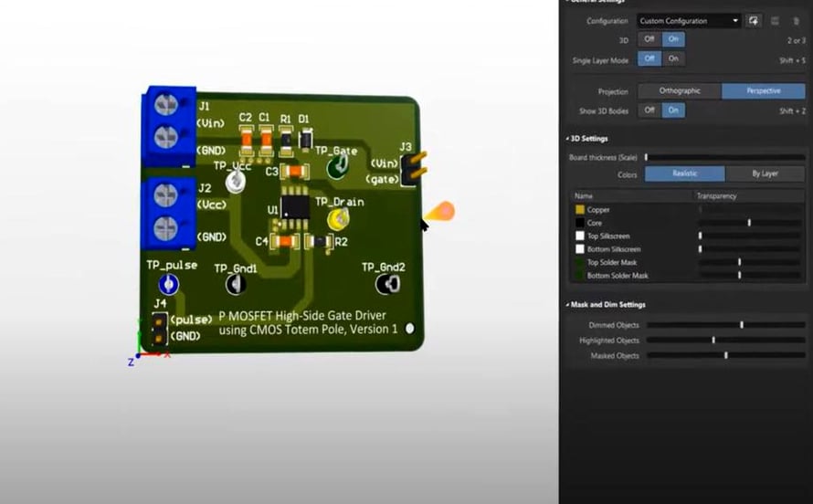Viewport: 813px width, 504px height.
Task: Click the TP_pulse blue test point
Action: coord(168,284)
